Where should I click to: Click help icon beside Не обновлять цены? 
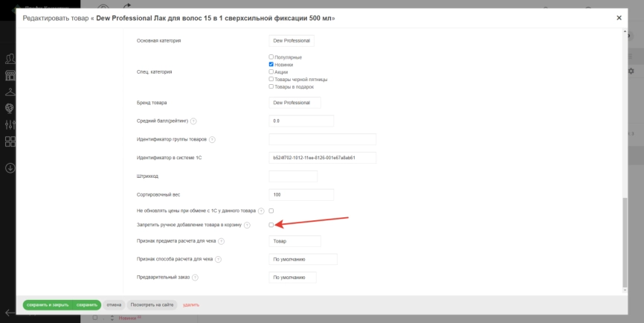[x=261, y=211]
